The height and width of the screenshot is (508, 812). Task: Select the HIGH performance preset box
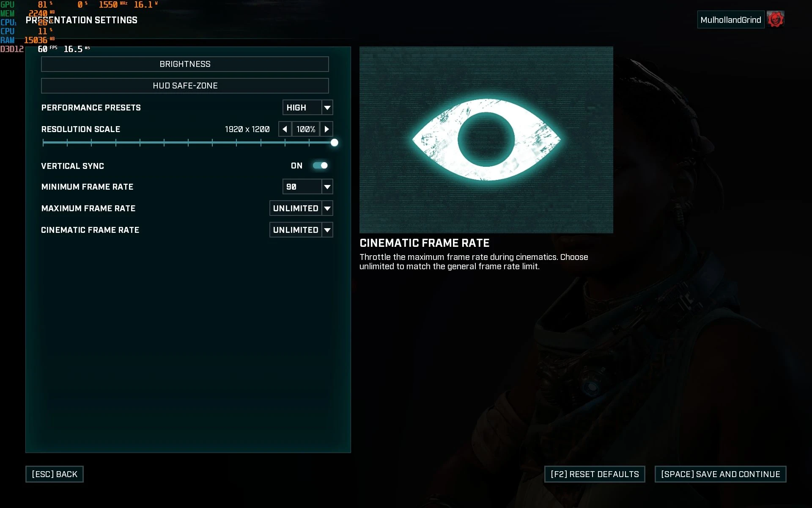(x=302, y=108)
